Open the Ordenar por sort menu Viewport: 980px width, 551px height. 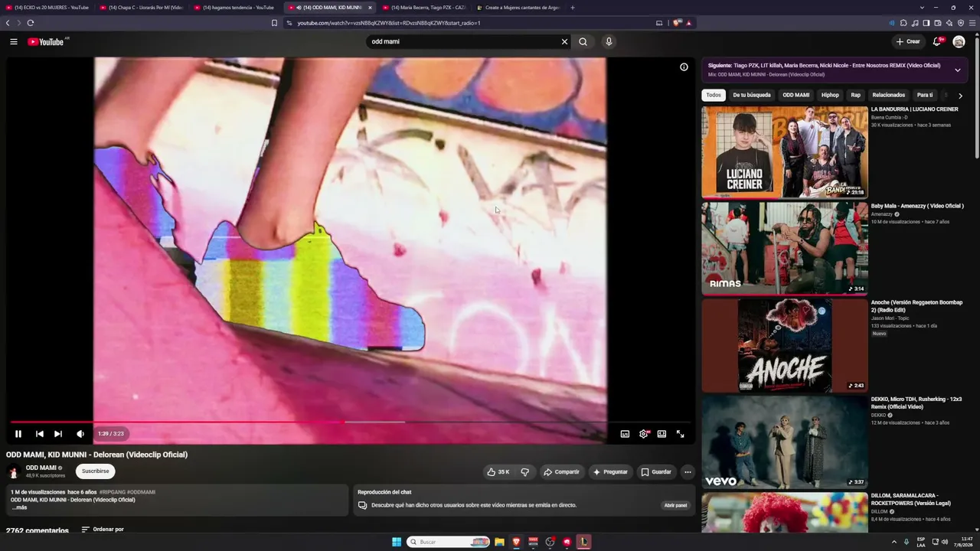tap(103, 530)
